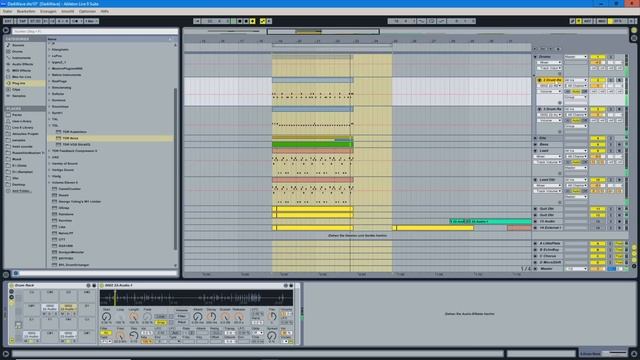This screenshot has width=640, height=360.
Task: Adjust the Attack knob in Simpler
Action: coord(198,316)
